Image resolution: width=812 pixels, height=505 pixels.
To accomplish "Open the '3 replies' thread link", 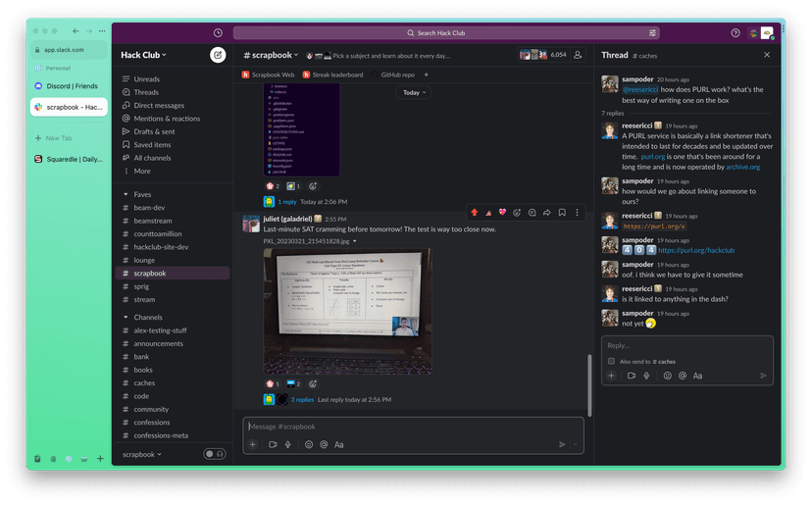I will click(x=302, y=400).
